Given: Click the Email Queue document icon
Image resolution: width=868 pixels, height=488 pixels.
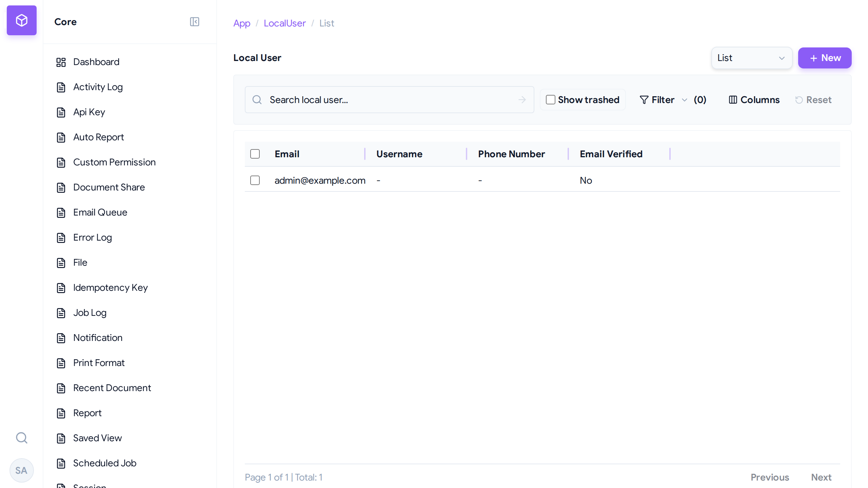Looking at the screenshot, I should [61, 212].
